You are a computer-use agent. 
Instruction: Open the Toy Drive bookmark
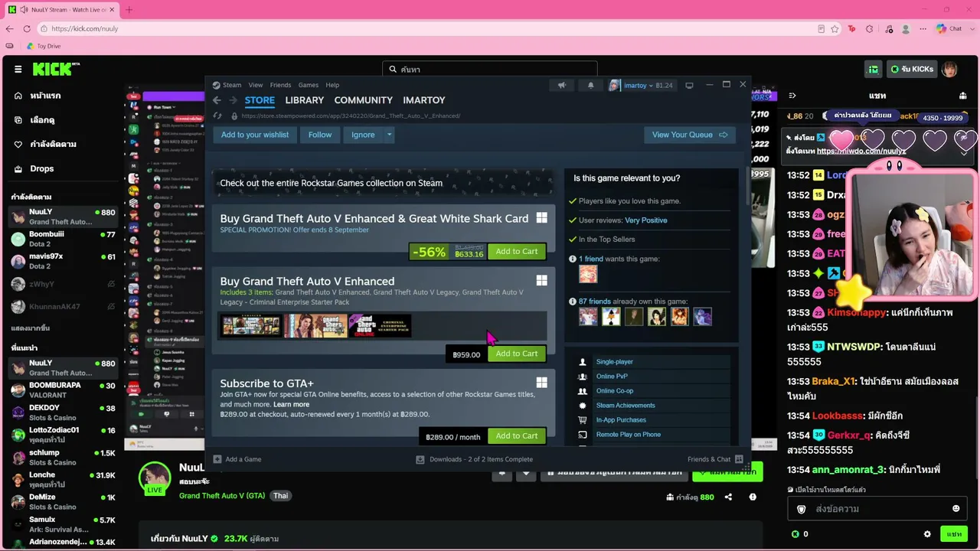point(44,46)
